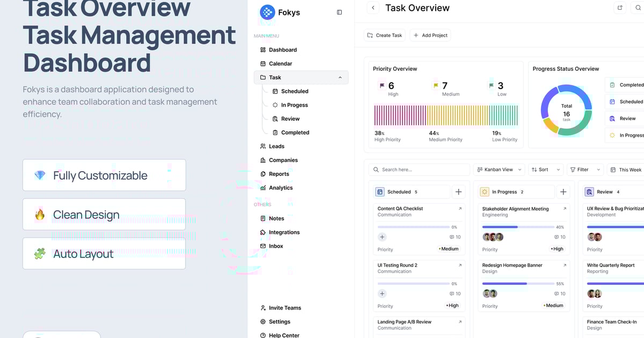Screen dimensions: 644x338
Task: Click the Create Task button
Action: 384,35
